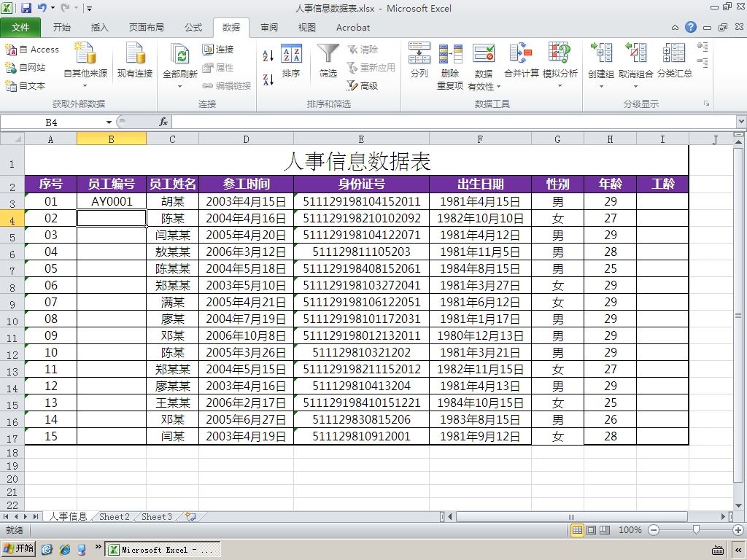Click What-If Analysis (模拟分析) icon
747x560 pixels.
tap(560, 53)
